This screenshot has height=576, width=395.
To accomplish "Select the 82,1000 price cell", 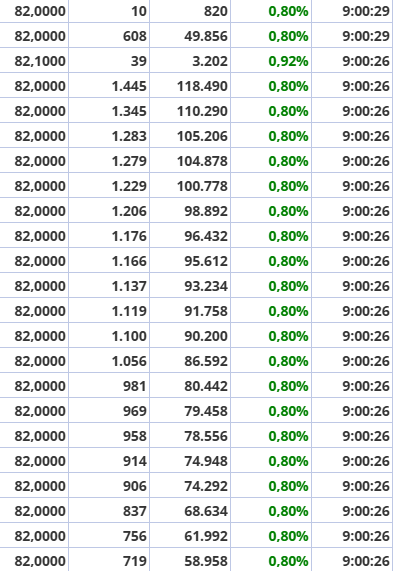I will 34,61.
